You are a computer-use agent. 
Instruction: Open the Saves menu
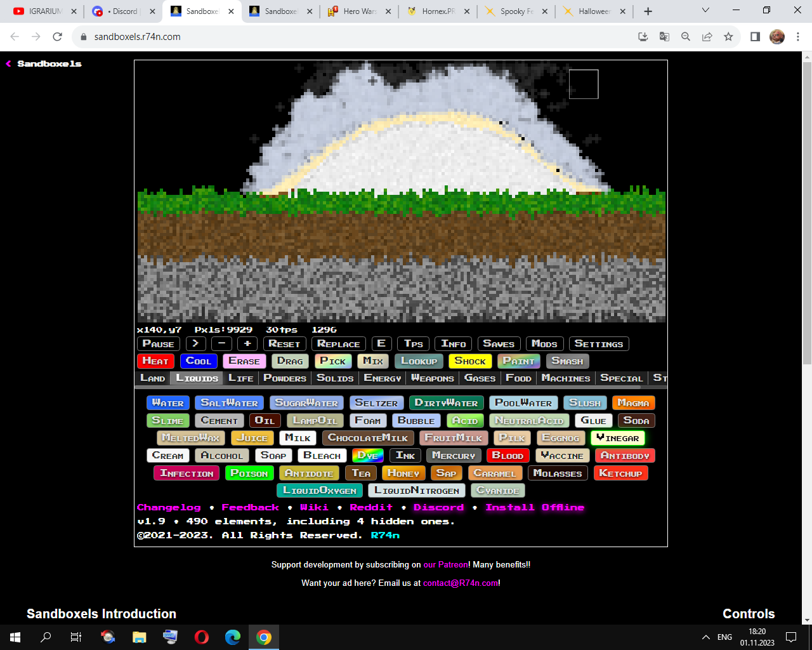click(x=499, y=343)
